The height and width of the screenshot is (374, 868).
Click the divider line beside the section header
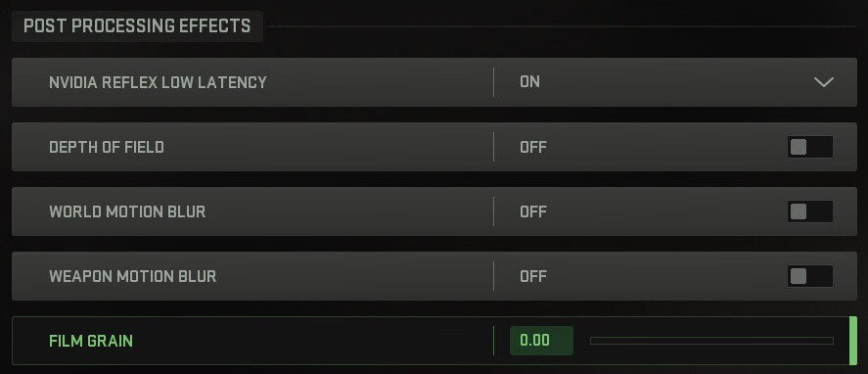(560, 26)
